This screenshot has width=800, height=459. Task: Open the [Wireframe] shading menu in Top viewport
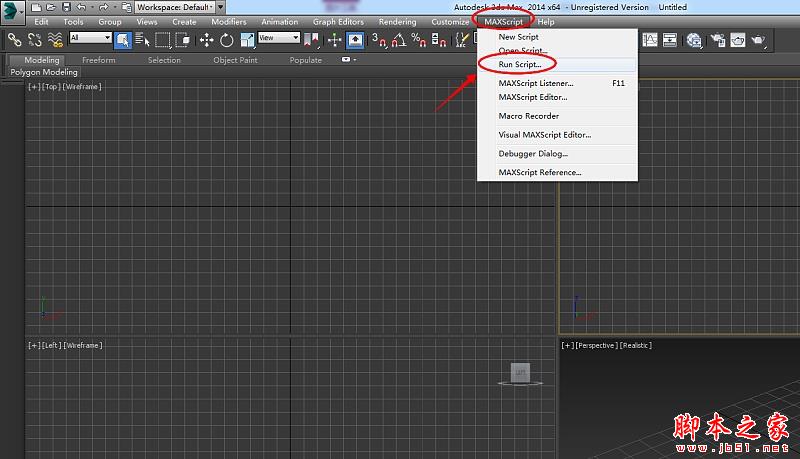[x=82, y=87]
